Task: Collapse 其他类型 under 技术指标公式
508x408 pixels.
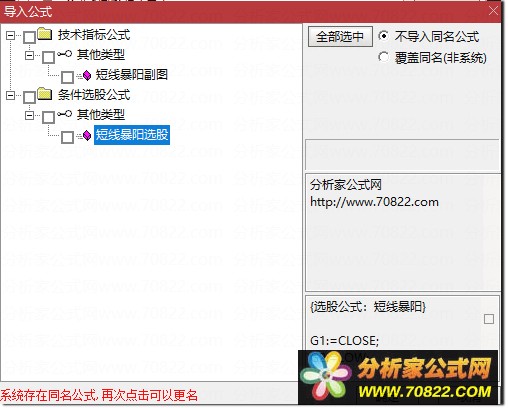Action: 30,55
